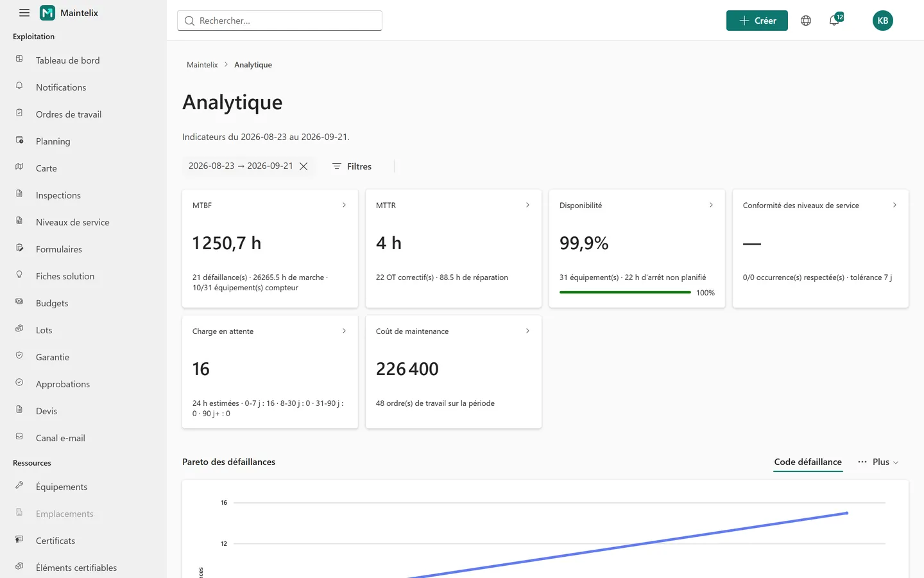The width and height of the screenshot is (924, 578).
Task: Select the Code défaillance tab
Action: (808, 462)
